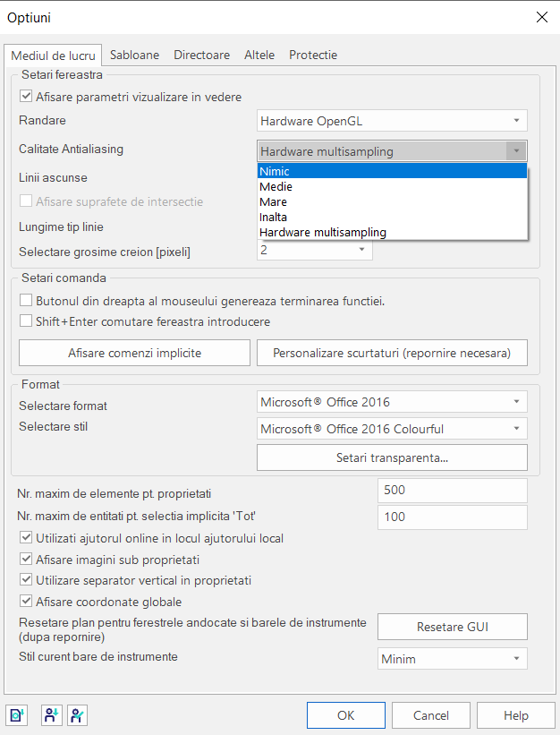The width and height of the screenshot is (560, 735).
Task: Click the apply user settings checkmark icon
Action: coord(77,715)
